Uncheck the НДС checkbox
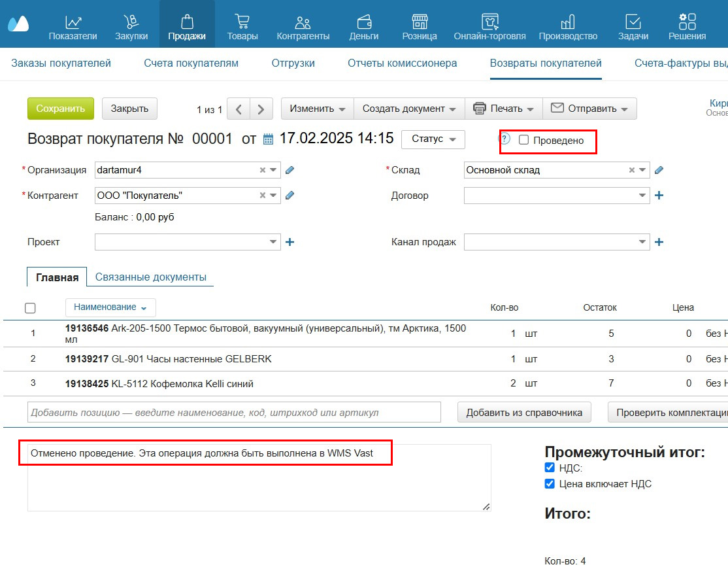Screen dimensions: 728x569 [x=550, y=468]
